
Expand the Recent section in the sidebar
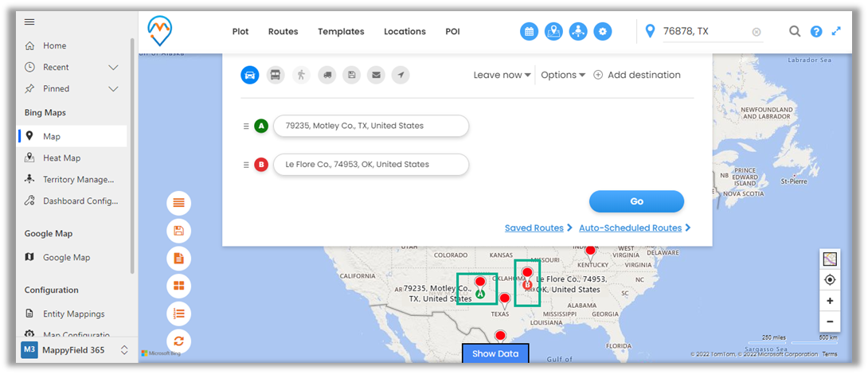pyautogui.click(x=113, y=68)
